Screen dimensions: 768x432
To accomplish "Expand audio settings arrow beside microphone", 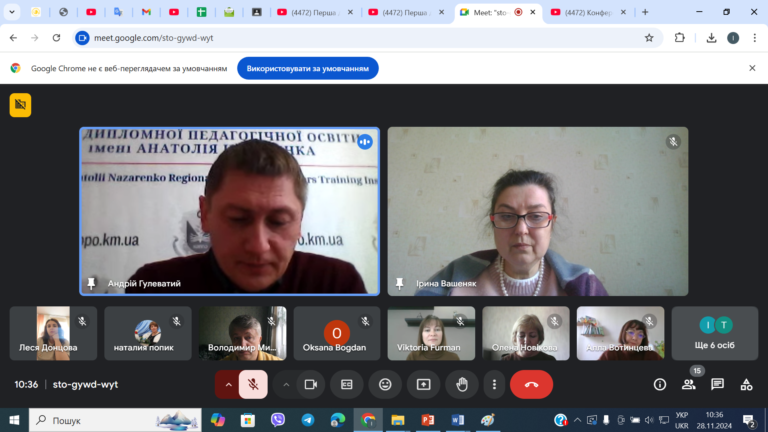I will pos(228,384).
